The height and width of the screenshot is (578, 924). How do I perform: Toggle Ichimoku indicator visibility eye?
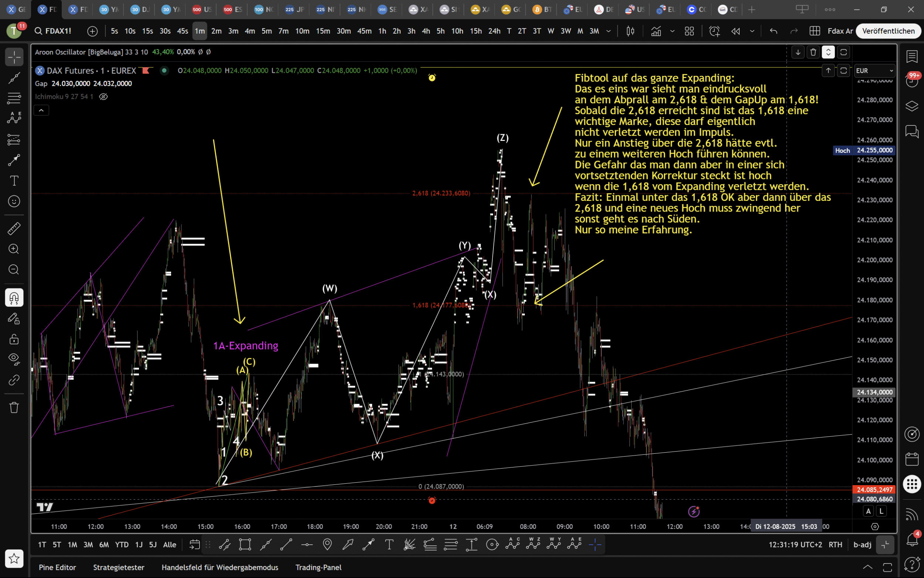point(103,97)
